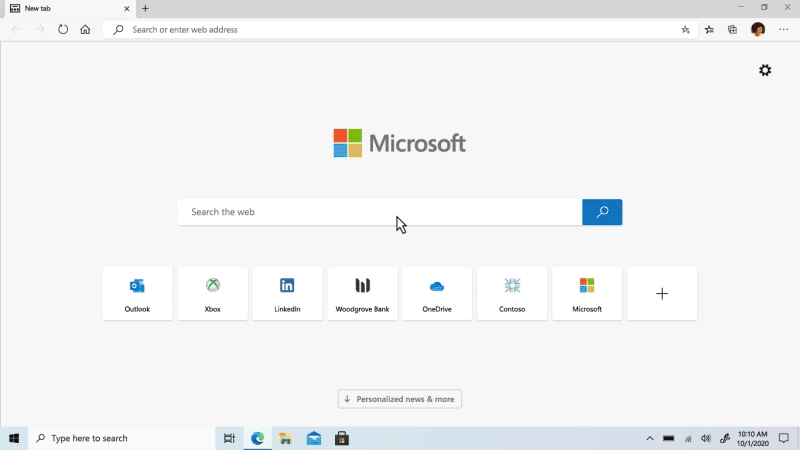Expand Personalized news & more
The image size is (800, 450).
tap(399, 399)
